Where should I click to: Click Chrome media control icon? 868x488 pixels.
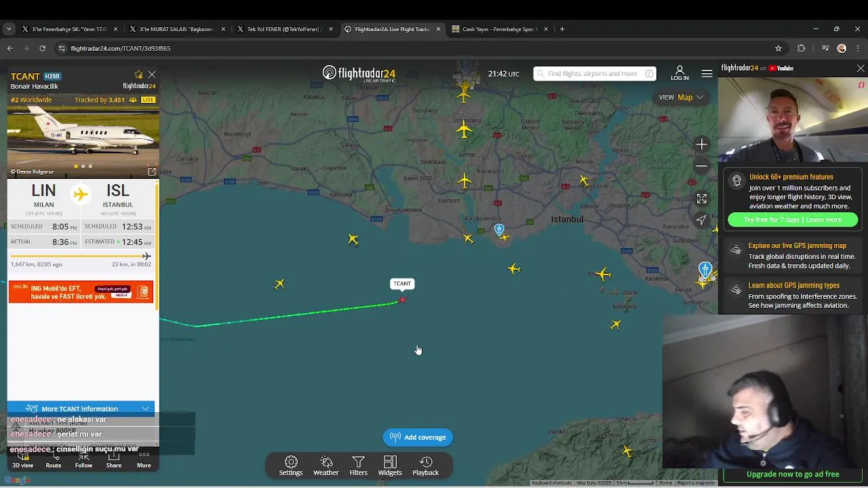[825, 48]
